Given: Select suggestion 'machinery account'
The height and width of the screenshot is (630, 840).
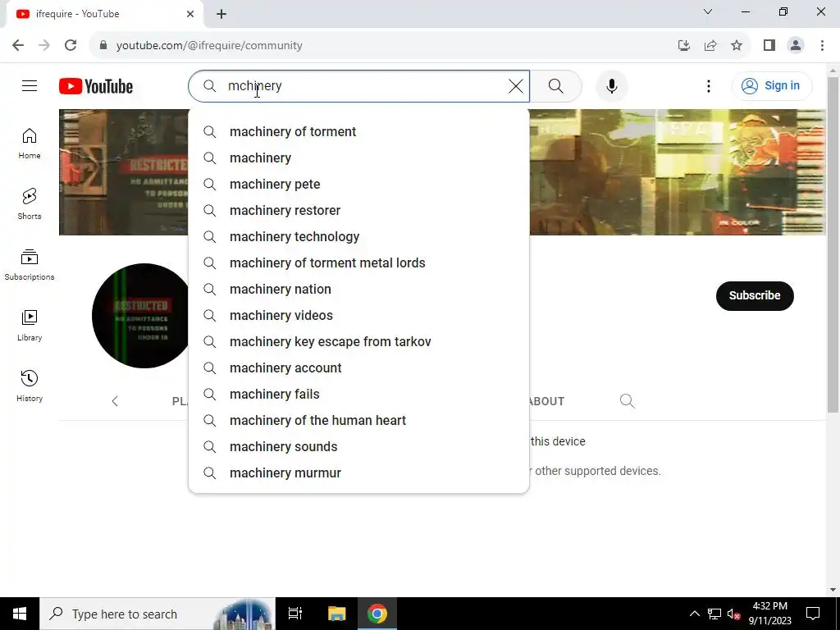Looking at the screenshot, I should click(359, 368).
